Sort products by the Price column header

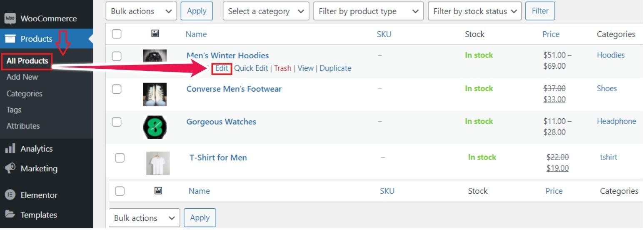pos(551,34)
